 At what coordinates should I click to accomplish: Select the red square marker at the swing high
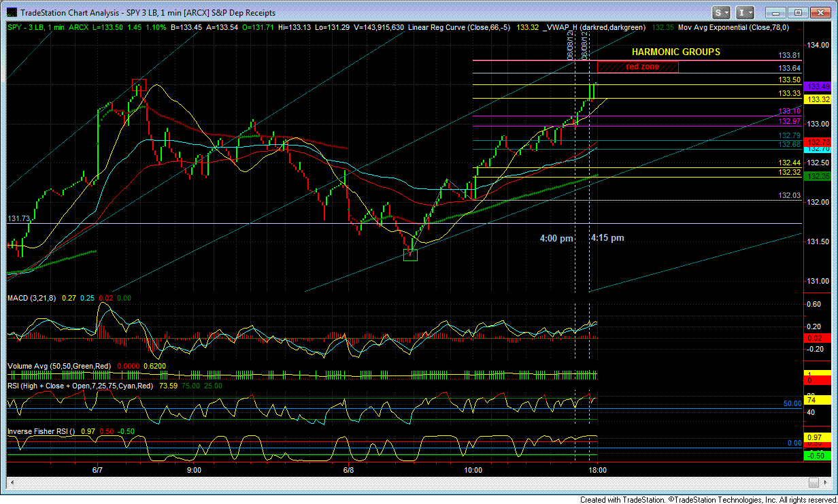click(x=139, y=85)
